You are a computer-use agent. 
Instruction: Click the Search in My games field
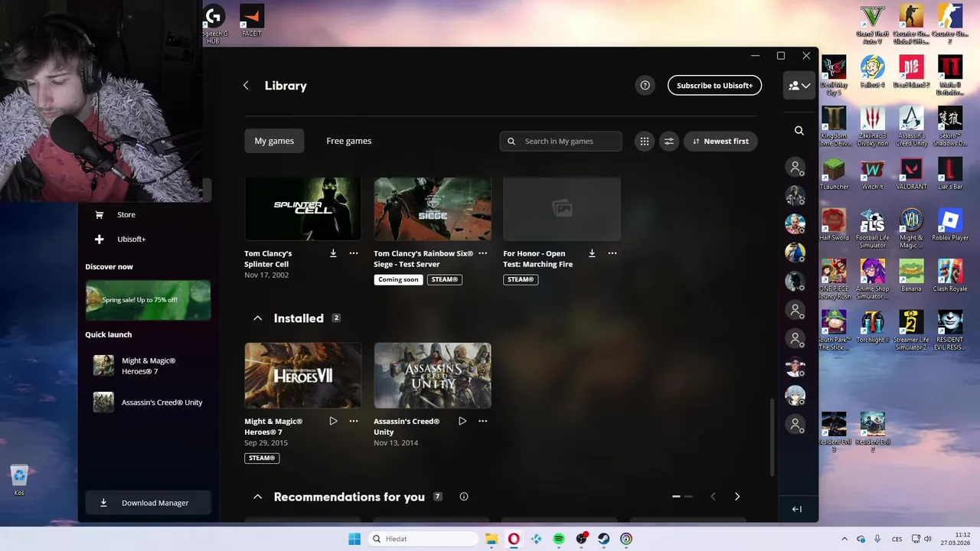[x=561, y=141]
